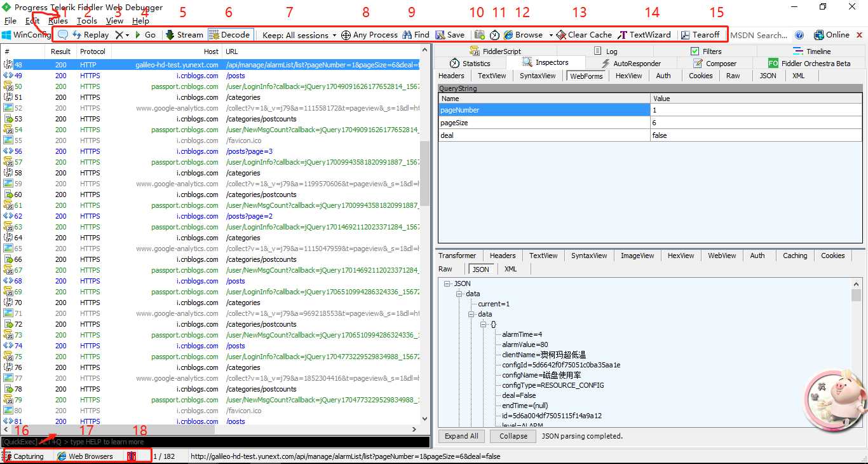Switch to the FiddlerScript tab
The width and height of the screenshot is (868, 464).
coord(496,51)
